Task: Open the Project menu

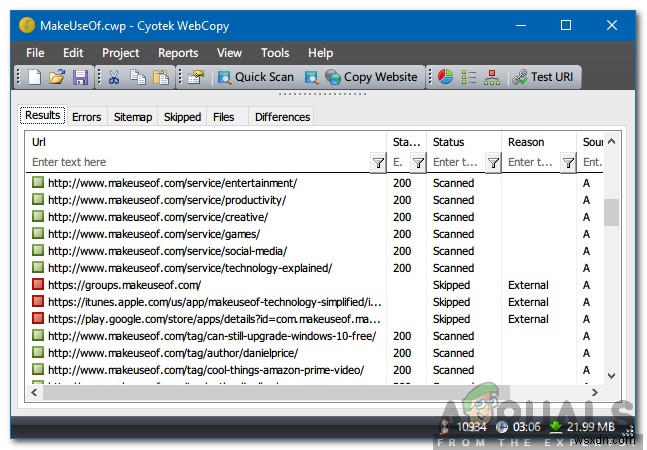Action: point(120,53)
